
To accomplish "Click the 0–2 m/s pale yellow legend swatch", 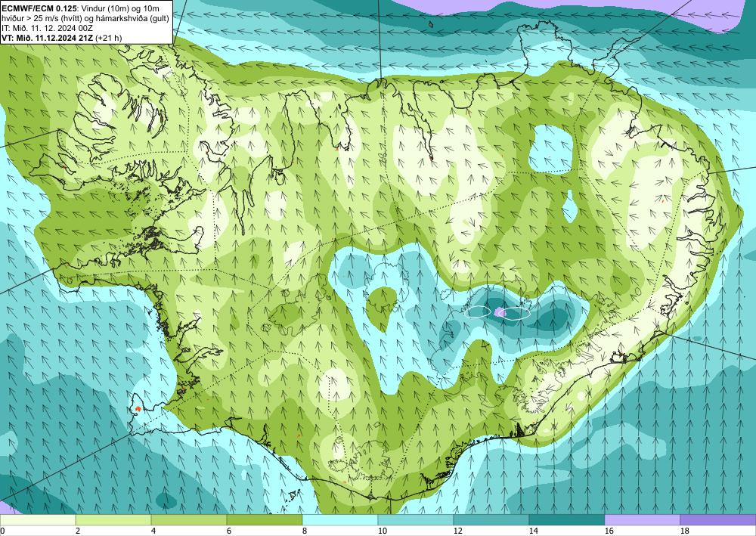I will (x=38, y=519).
